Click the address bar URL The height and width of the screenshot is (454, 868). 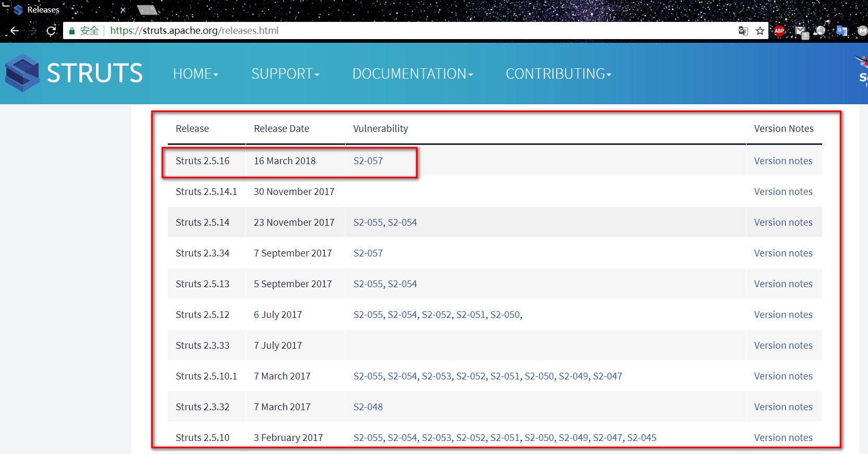pos(194,31)
